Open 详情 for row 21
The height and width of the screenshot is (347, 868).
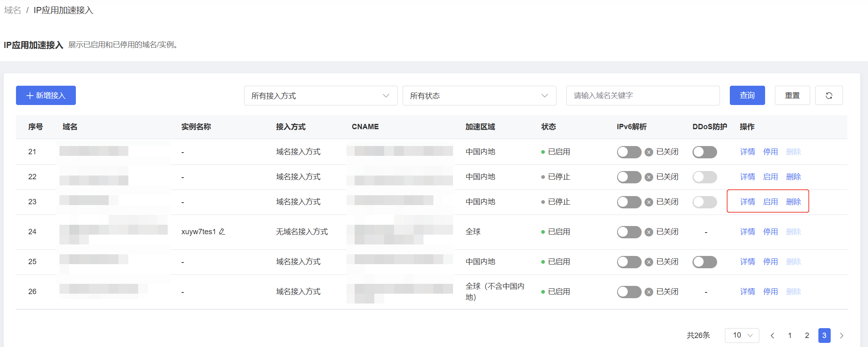pyautogui.click(x=747, y=152)
